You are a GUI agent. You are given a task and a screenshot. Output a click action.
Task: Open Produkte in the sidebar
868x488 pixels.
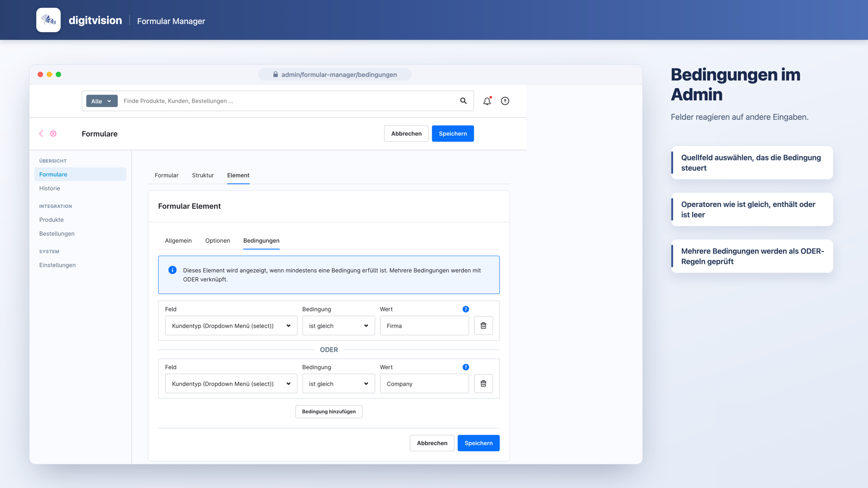point(52,220)
